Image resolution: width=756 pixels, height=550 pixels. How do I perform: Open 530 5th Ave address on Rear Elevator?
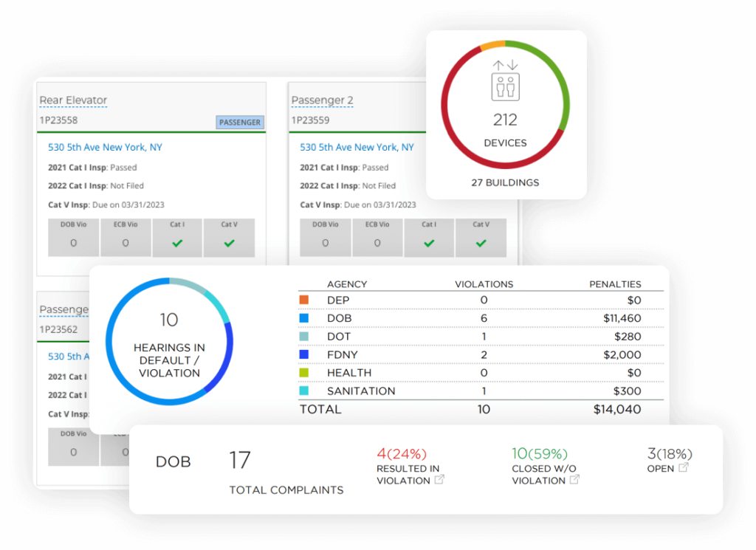point(105,148)
